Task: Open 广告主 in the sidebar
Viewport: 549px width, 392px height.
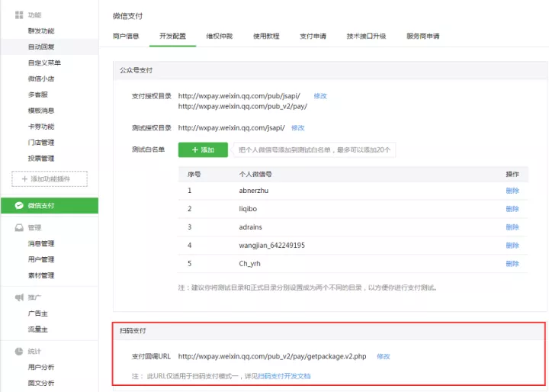Action: (x=38, y=313)
